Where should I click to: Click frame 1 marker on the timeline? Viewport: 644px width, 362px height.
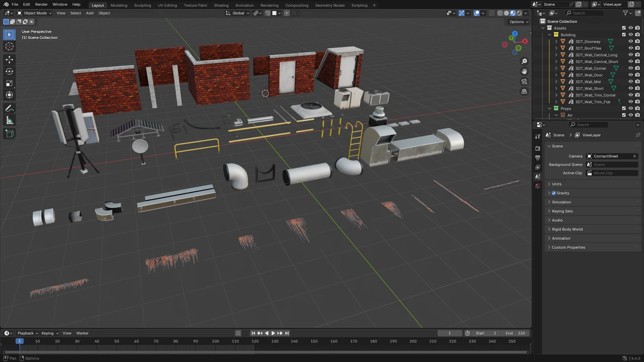(20, 341)
